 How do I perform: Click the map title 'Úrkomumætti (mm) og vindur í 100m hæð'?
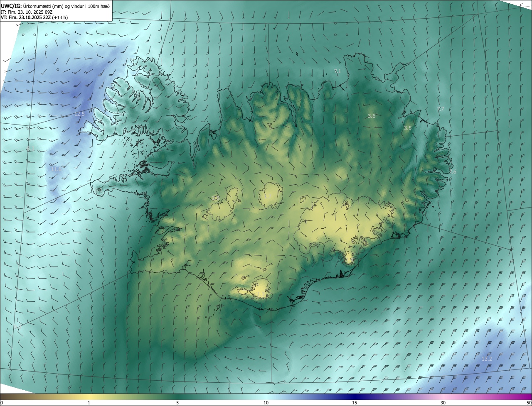pos(66,5)
